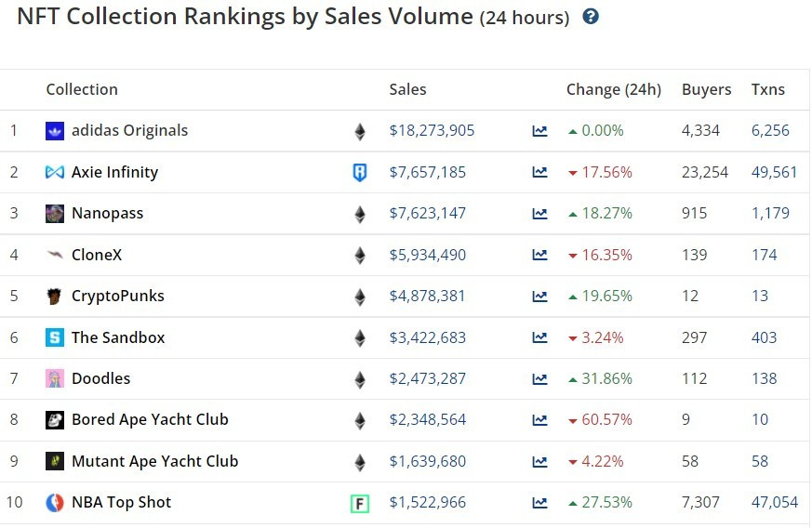Click Ethereum icon in Mutant Ape row
Image resolution: width=812 pixels, height=528 pixels.
coord(360,462)
